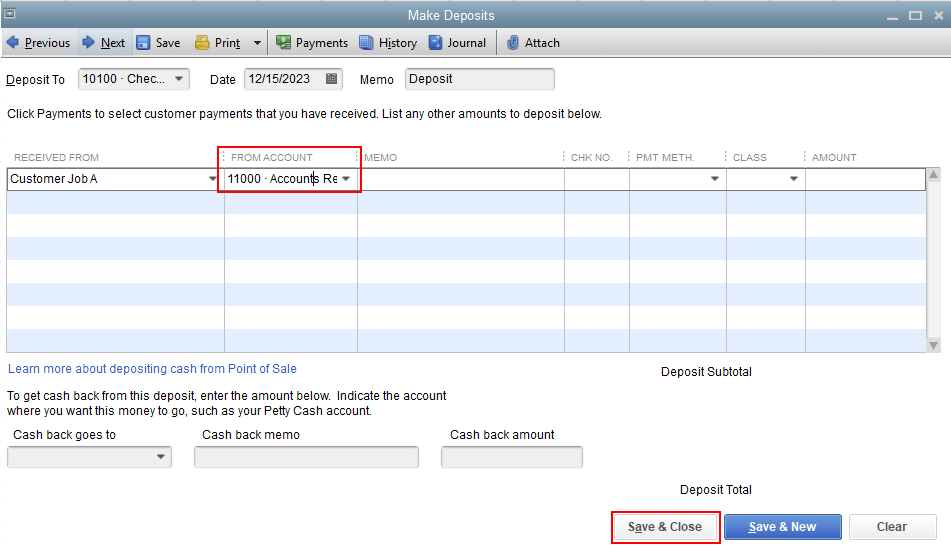Click the Amount column header

834,158
